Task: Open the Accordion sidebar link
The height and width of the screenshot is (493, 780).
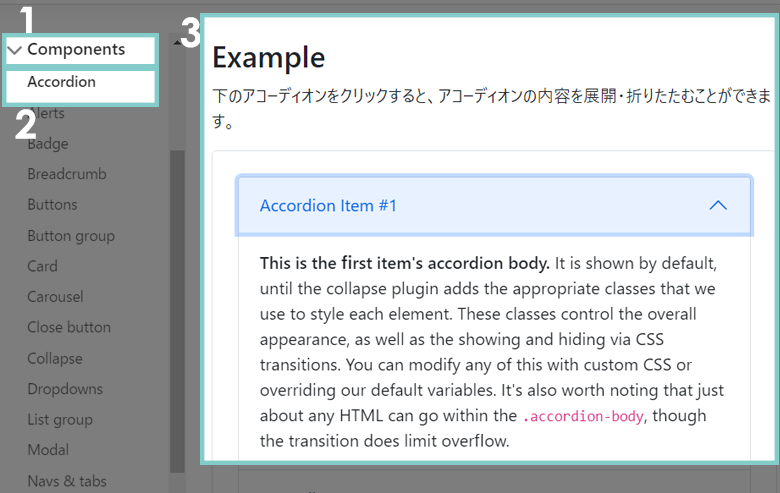Action: tap(61, 82)
